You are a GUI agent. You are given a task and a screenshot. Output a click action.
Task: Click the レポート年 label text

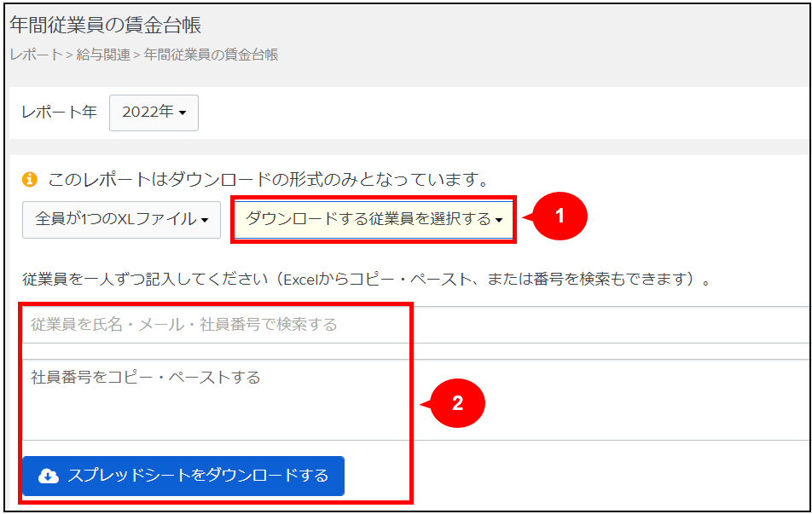coord(60,113)
